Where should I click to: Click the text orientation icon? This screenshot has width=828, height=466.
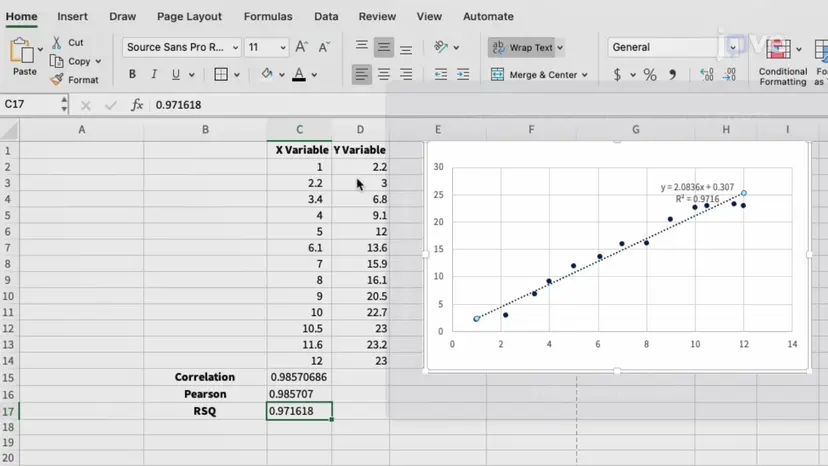point(441,47)
